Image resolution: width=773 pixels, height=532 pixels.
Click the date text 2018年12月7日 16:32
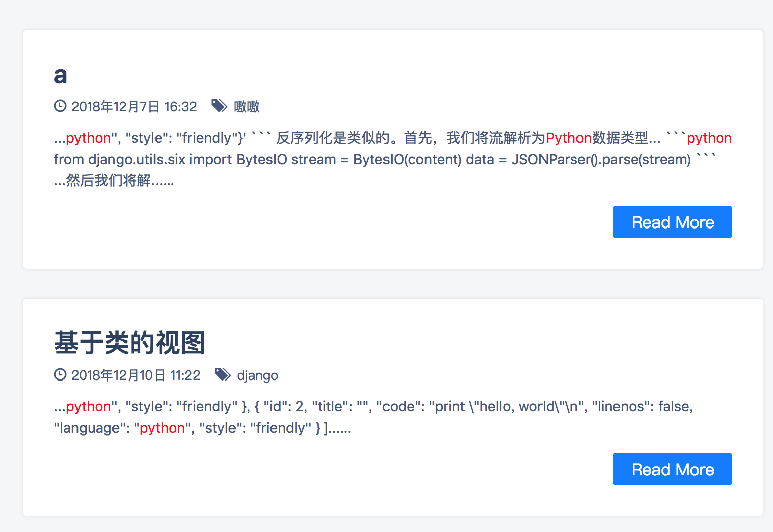pyautogui.click(x=134, y=106)
